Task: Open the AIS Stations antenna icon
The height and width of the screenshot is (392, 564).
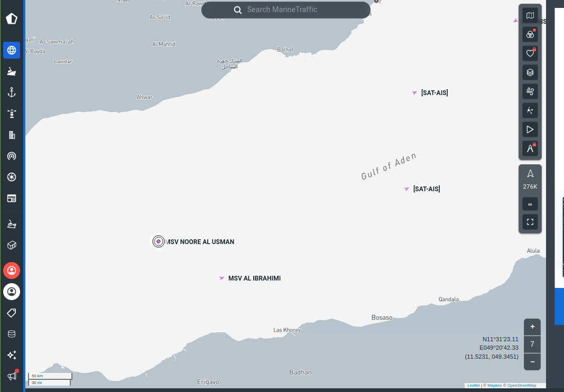Action: coord(12,156)
